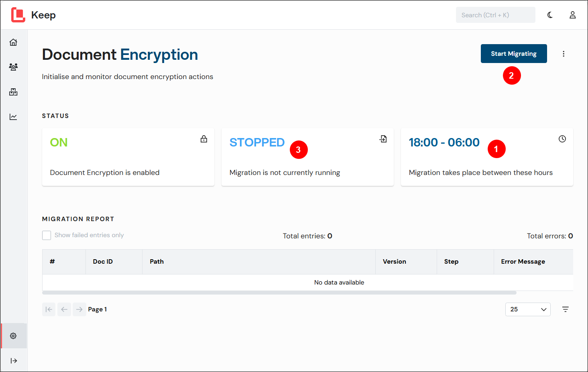The width and height of the screenshot is (588, 372).
Task: Click the ON status text
Action: (x=59, y=142)
